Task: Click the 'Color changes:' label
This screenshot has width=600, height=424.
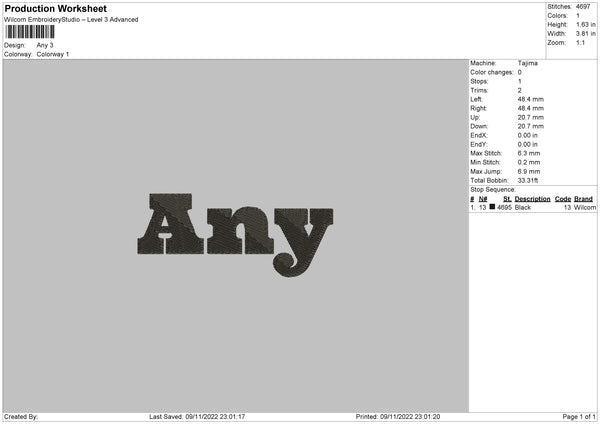Action: (x=492, y=72)
